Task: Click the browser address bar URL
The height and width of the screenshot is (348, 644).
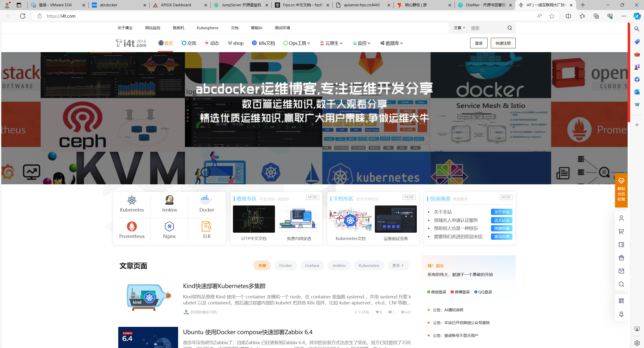Action: coord(61,16)
